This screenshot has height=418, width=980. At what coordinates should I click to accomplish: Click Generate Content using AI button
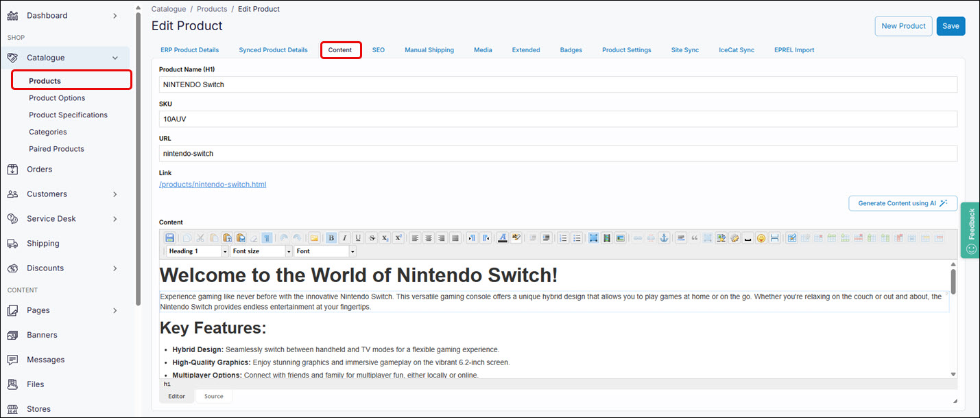coord(902,203)
